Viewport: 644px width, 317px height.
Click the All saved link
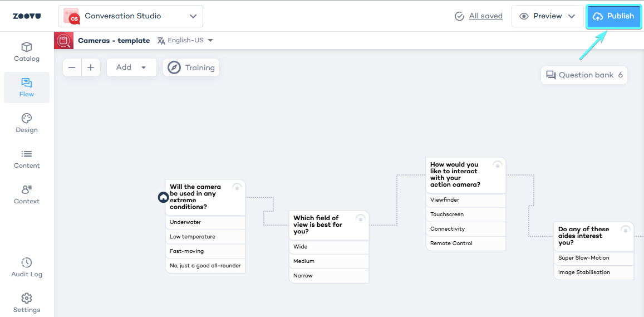pyautogui.click(x=485, y=16)
